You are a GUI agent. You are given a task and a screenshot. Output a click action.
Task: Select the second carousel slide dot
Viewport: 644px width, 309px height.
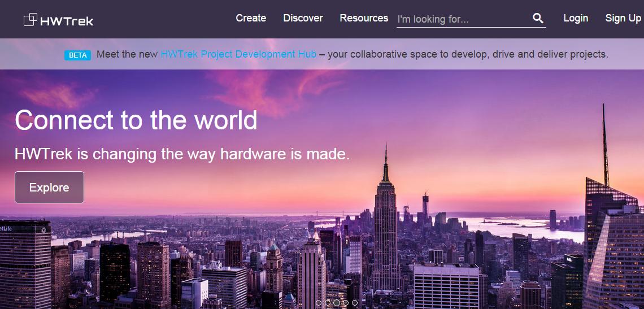pos(327,303)
